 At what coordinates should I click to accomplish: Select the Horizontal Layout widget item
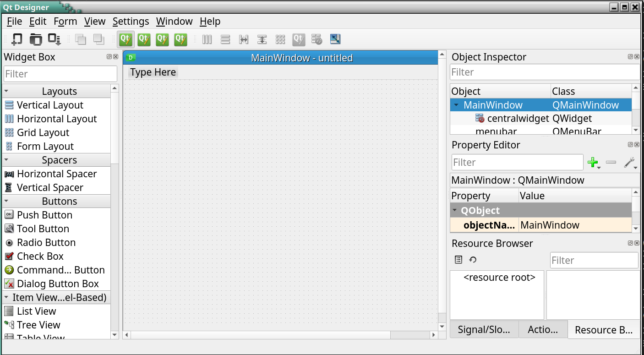click(56, 119)
